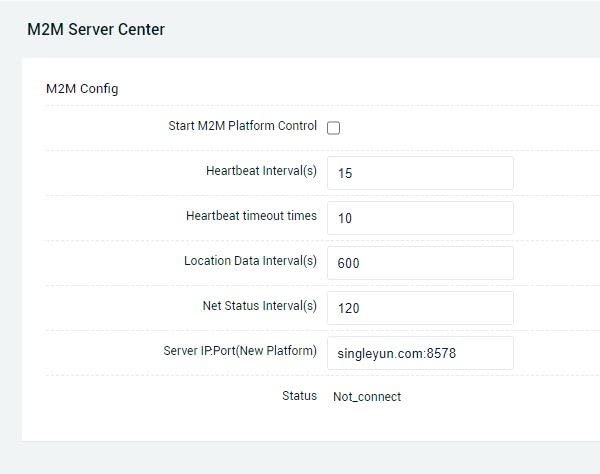
Task: Select the Heartbeat timeout times field
Action: 420,218
